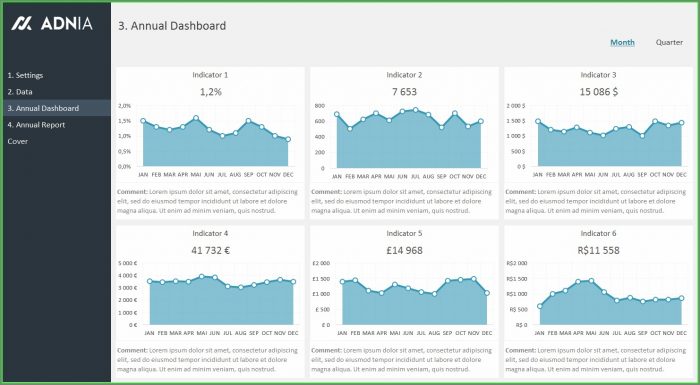Viewport: 700px width, 385px height.
Task: Click the 2 000 $ axis label
Action: [x=516, y=106]
